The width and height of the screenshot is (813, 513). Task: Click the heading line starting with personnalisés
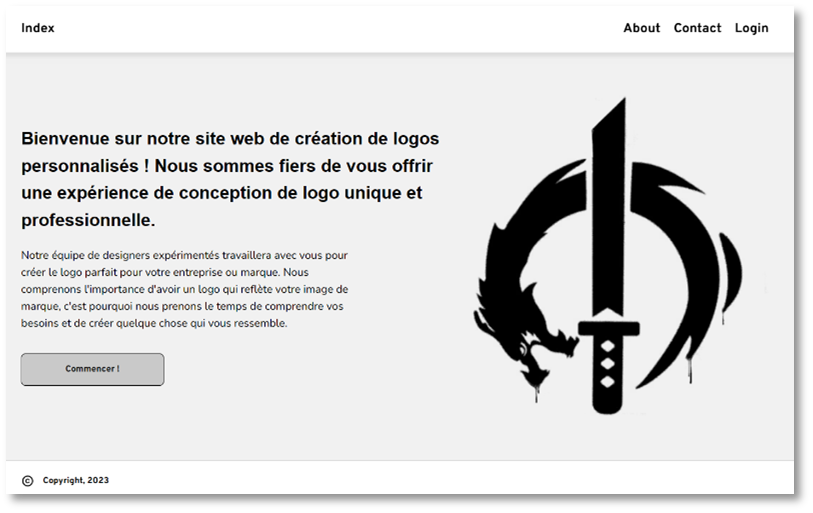(x=226, y=166)
